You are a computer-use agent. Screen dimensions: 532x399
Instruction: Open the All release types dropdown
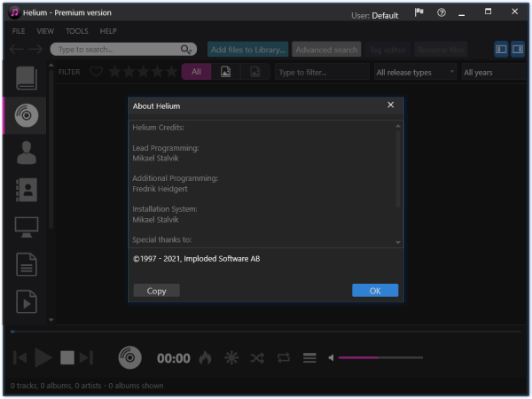[415, 73]
